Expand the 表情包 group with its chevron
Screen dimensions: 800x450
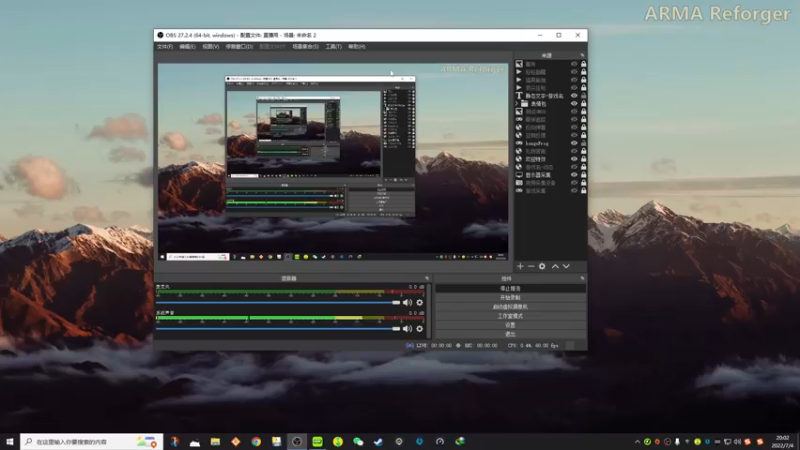pyautogui.click(x=517, y=104)
